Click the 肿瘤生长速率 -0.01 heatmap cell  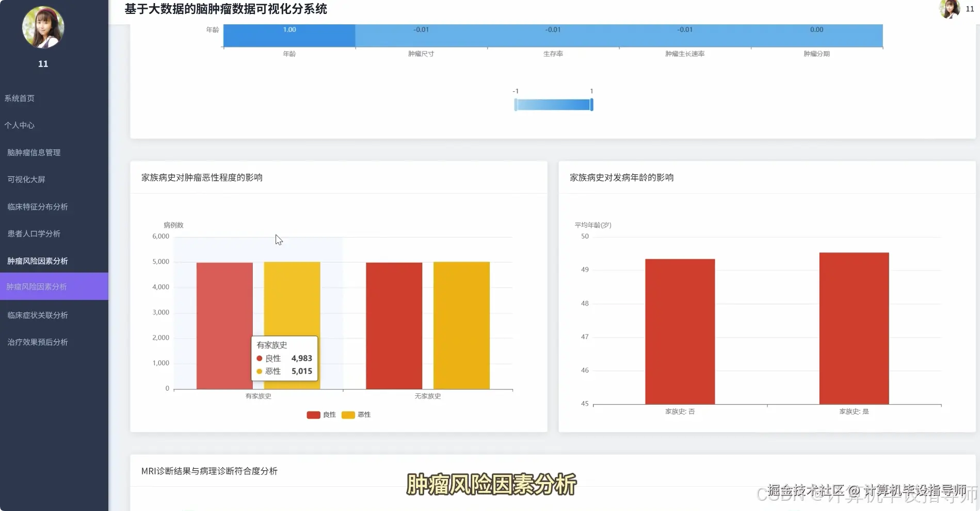(x=685, y=35)
